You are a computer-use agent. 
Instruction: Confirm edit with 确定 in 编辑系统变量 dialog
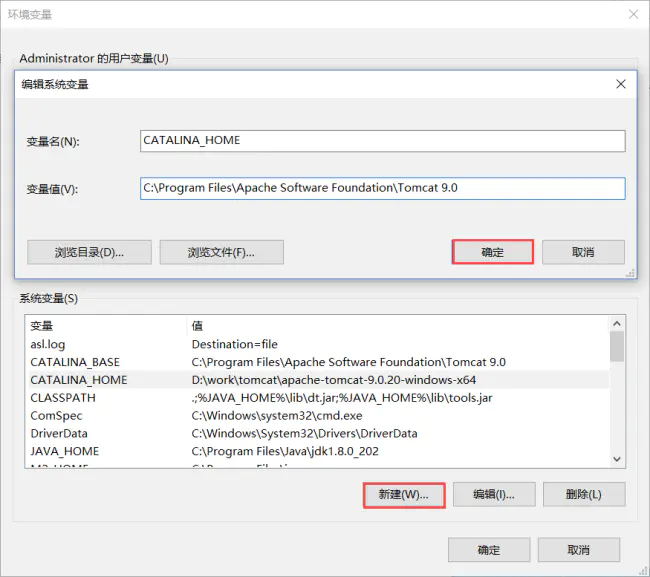492,252
